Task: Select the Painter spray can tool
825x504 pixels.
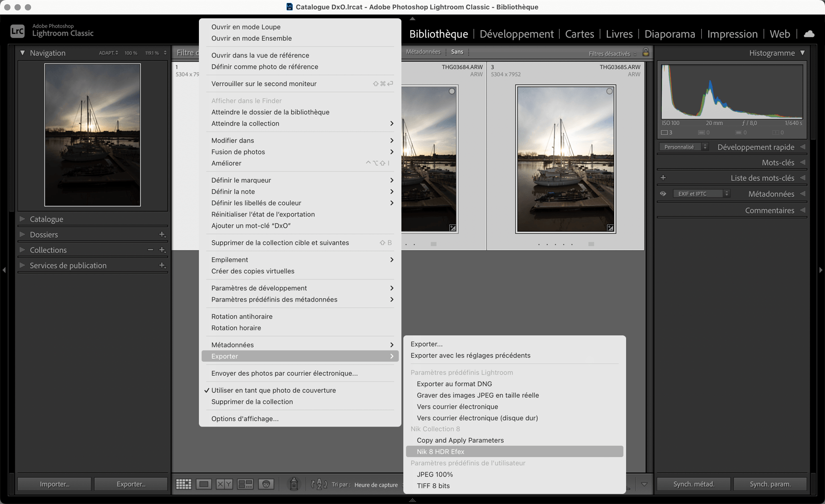Action: (294, 484)
